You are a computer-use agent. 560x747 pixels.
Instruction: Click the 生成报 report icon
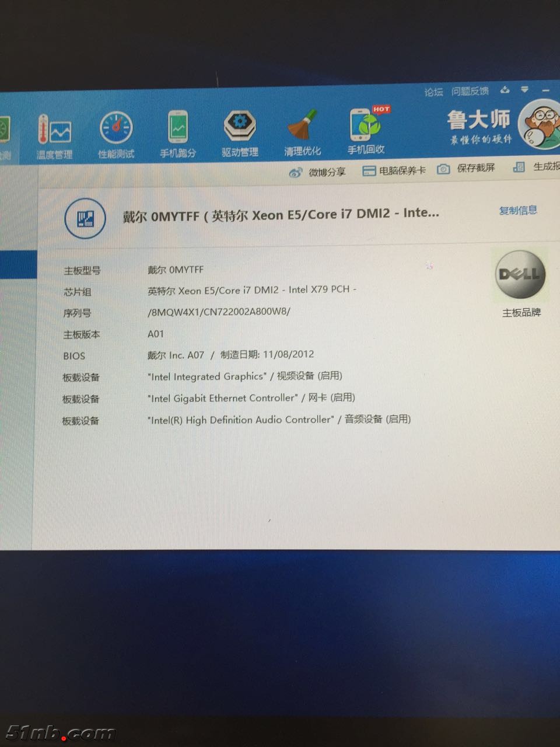[519, 167]
